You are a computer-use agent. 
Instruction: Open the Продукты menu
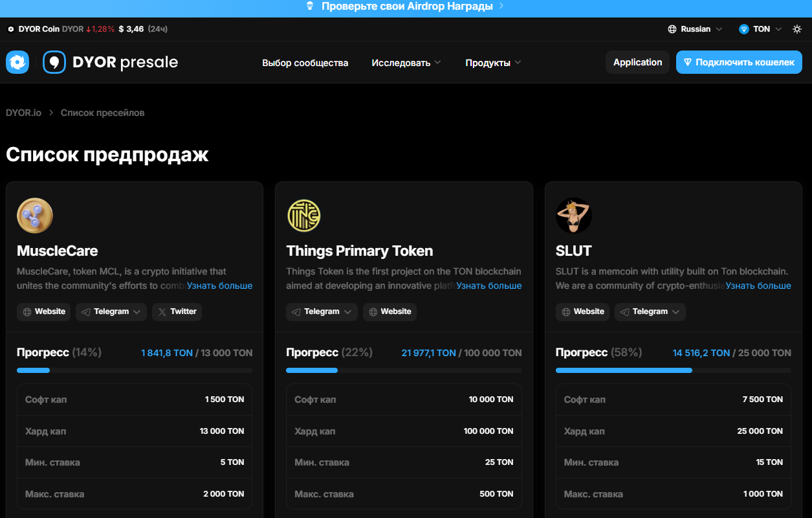tap(493, 63)
